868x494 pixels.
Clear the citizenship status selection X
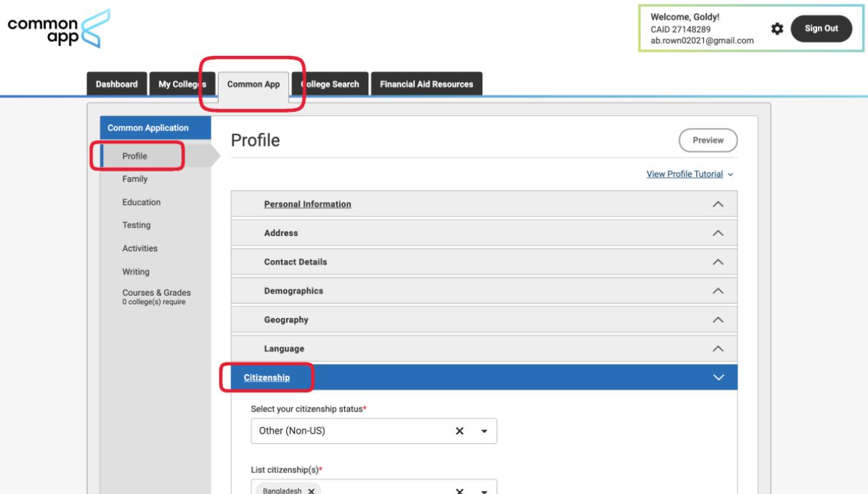(x=460, y=431)
